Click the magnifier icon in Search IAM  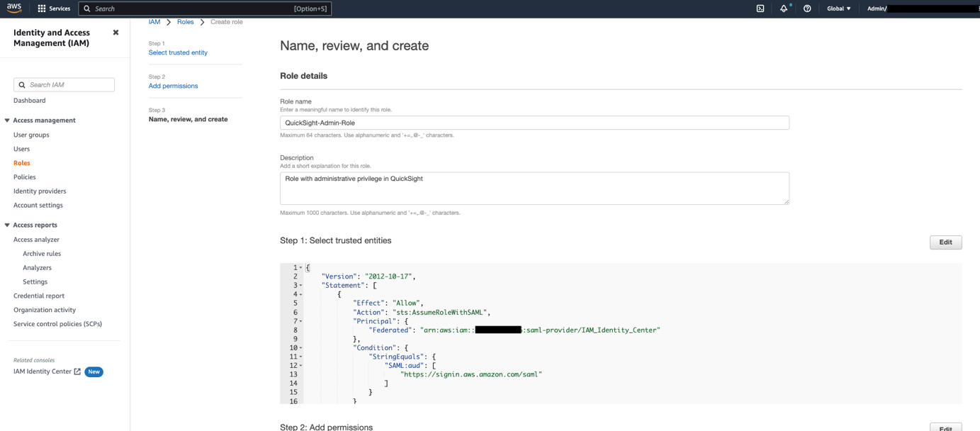[x=22, y=85]
